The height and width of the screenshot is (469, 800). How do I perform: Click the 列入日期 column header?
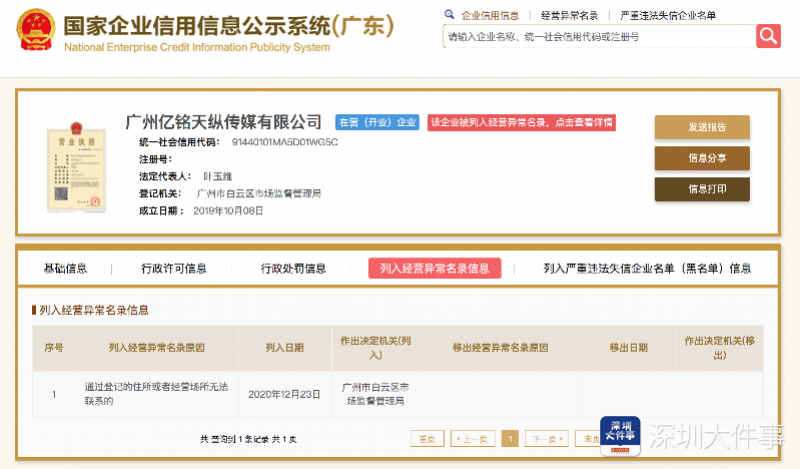(x=285, y=348)
